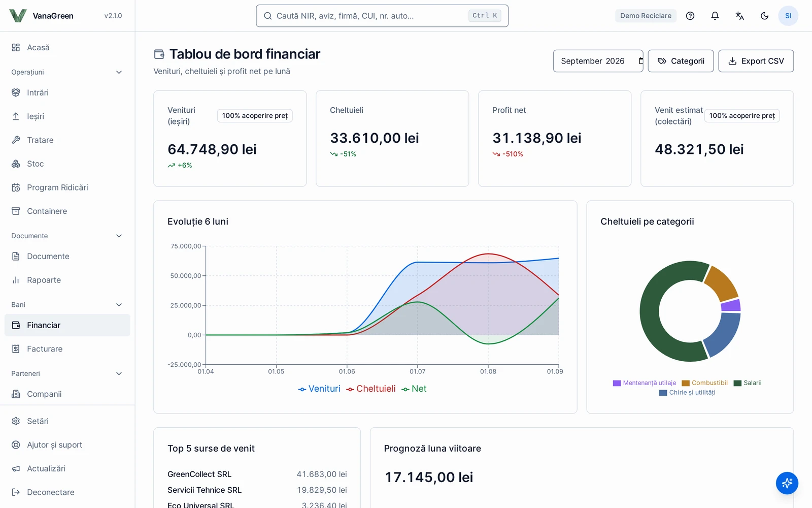Toggle Combustibil orange legend swatch
The image size is (812, 508).
tap(686, 383)
